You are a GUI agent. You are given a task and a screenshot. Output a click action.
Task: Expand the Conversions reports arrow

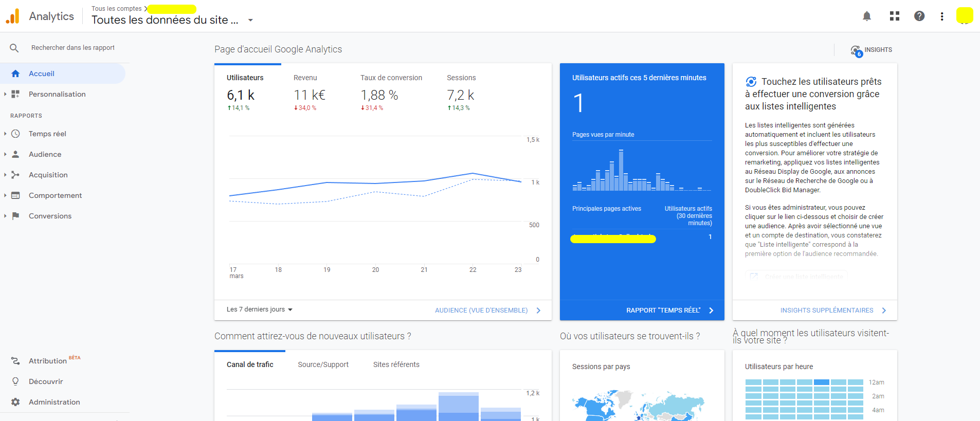(5, 216)
